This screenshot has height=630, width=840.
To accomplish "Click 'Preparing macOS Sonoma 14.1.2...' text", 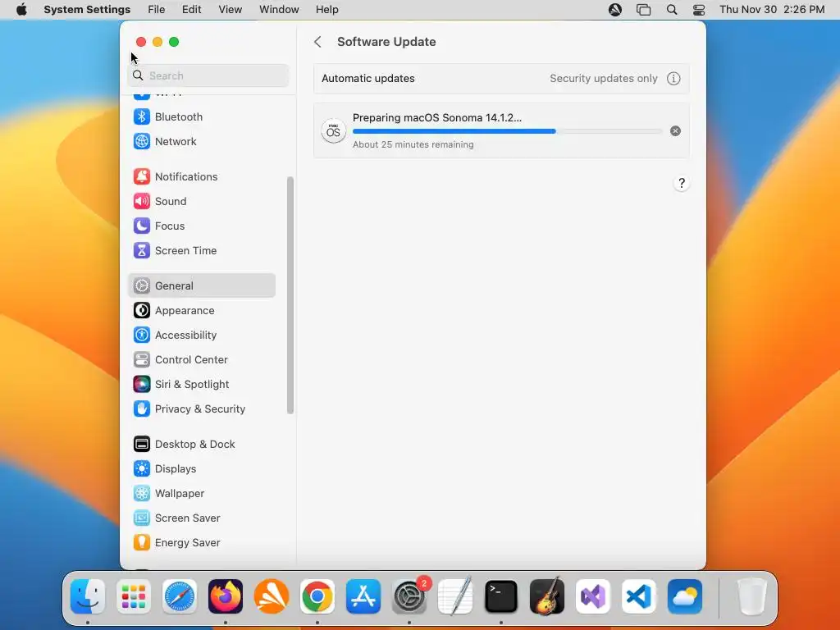I will tap(437, 118).
